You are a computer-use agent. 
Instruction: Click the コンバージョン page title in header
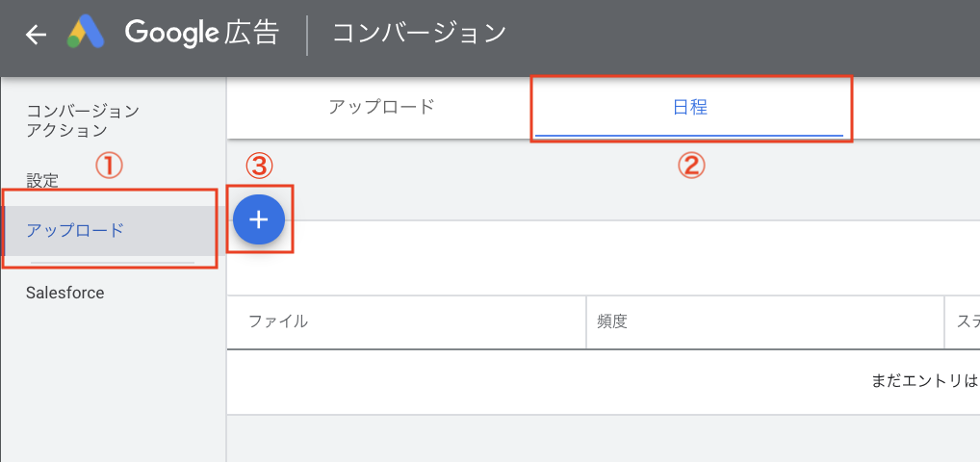tap(419, 34)
